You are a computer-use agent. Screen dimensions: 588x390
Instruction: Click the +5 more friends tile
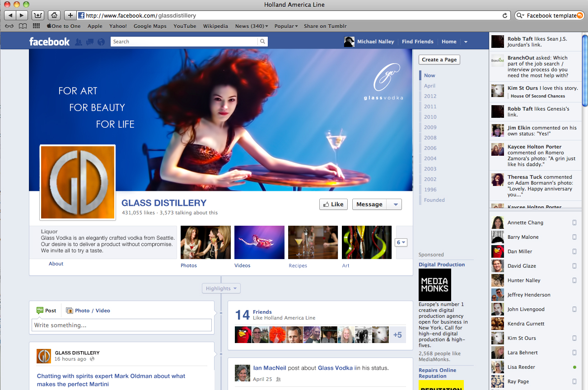coord(397,335)
